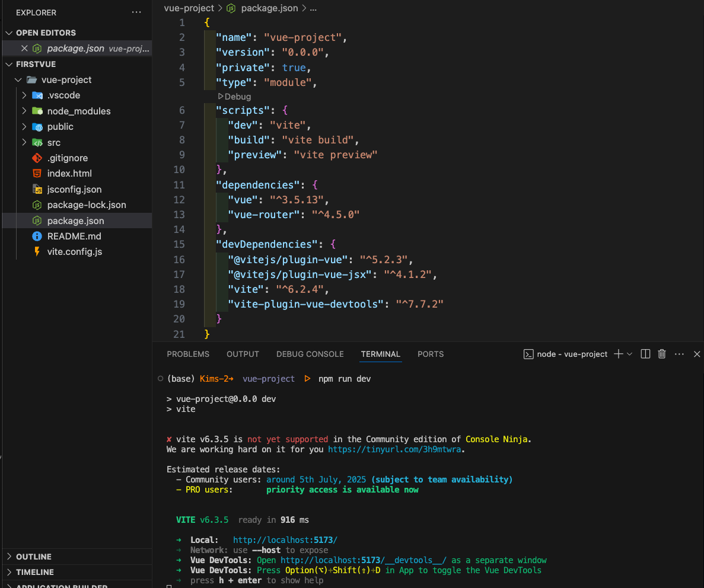This screenshot has width=704, height=588.
Task: Open jsconfig.json file
Action: tap(74, 190)
